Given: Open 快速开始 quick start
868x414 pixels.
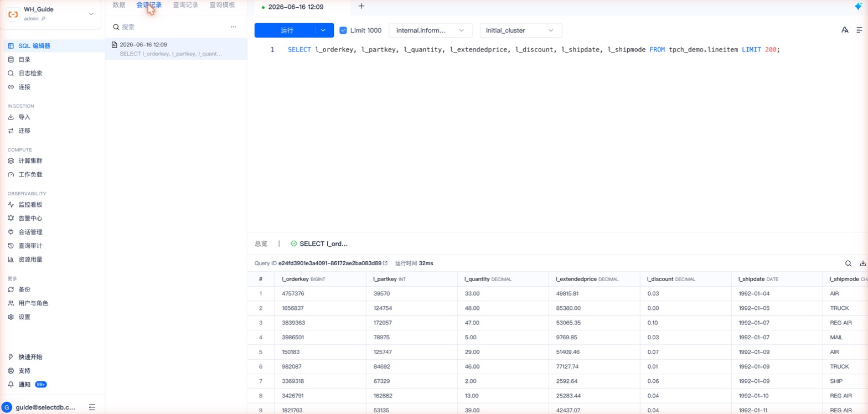Looking at the screenshot, I should coord(53,357).
